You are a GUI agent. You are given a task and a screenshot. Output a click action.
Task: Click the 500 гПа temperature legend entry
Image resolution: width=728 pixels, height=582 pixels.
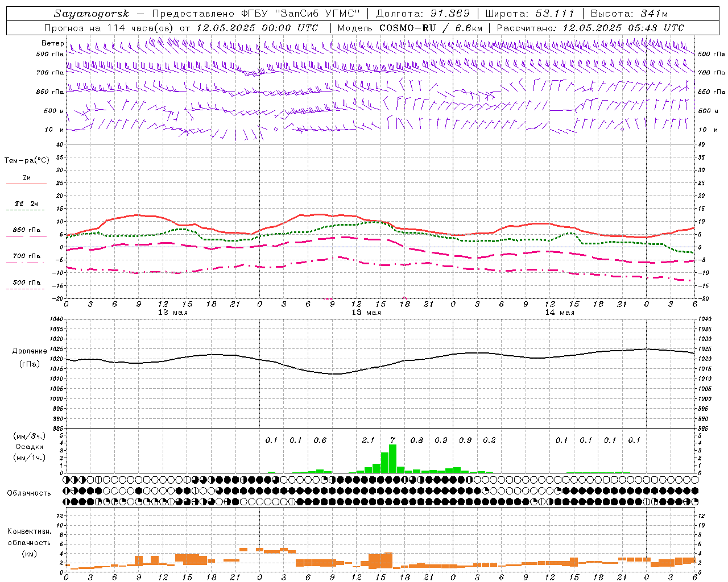click(x=27, y=282)
